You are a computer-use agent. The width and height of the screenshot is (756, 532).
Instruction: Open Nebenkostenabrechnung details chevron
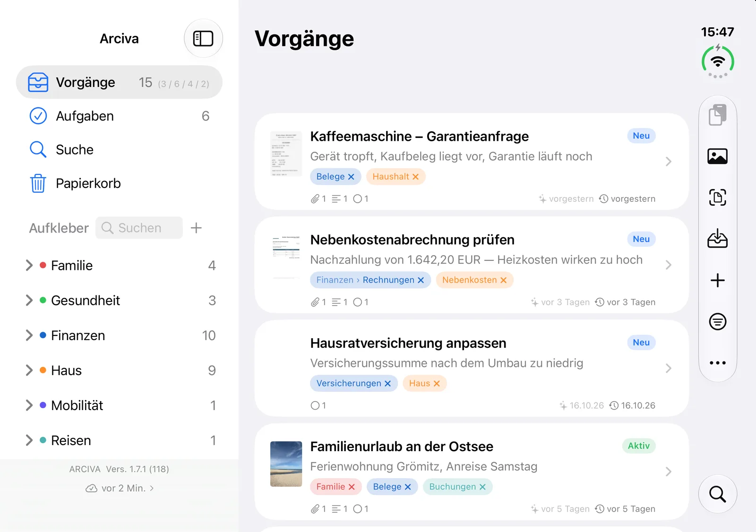[x=669, y=265]
